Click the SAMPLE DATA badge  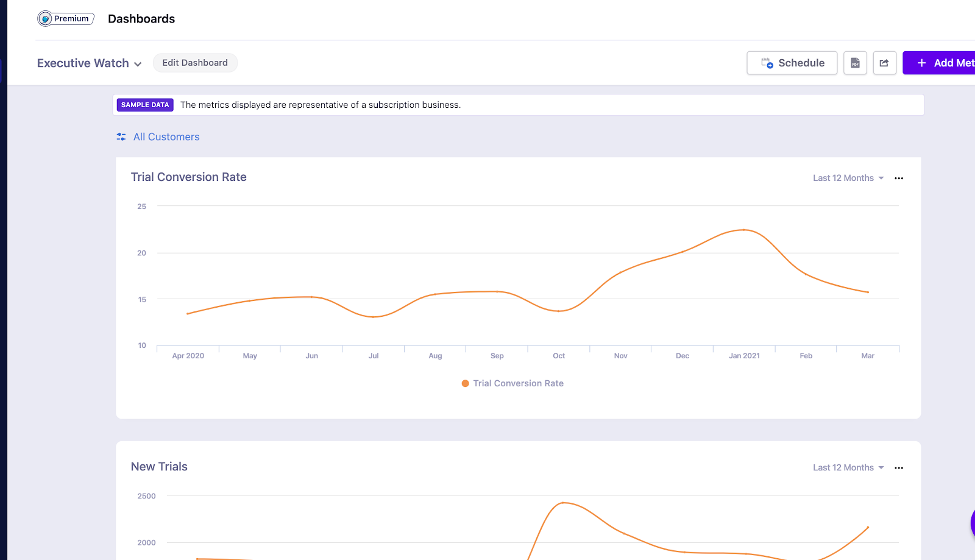pyautogui.click(x=145, y=105)
